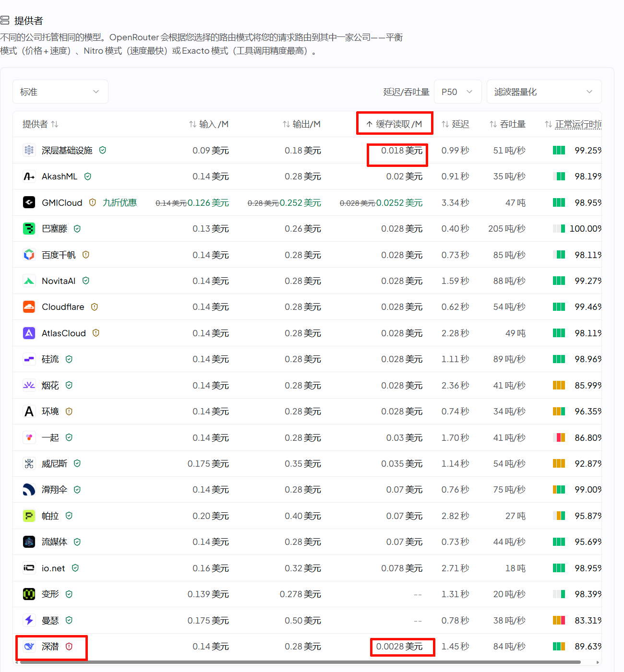Screen dimensions: 624x672
Task: Click scrollbar right arrow under table
Action: 598,662
